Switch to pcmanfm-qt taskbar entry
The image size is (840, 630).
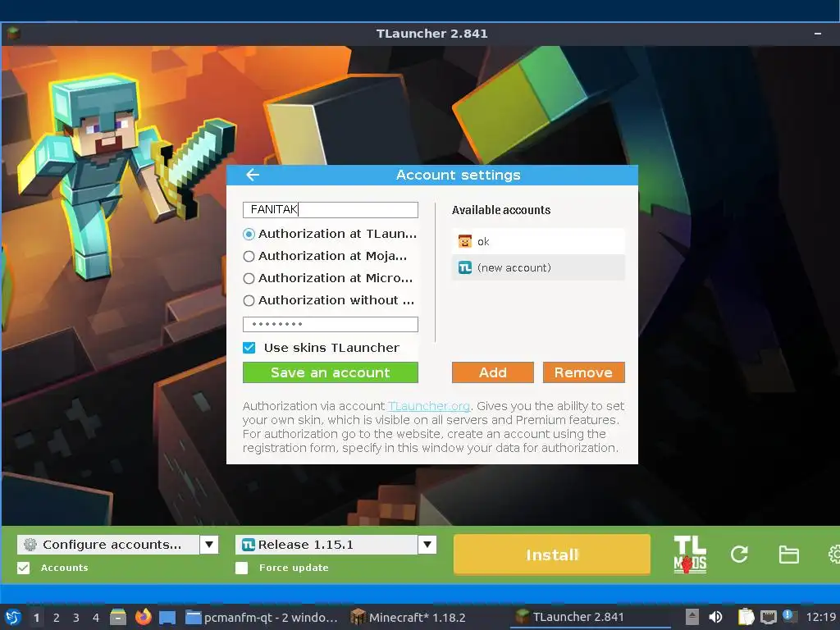click(x=262, y=617)
